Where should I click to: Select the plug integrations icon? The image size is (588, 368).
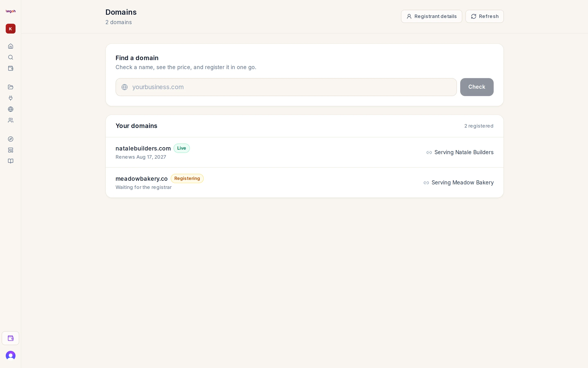tap(10, 98)
